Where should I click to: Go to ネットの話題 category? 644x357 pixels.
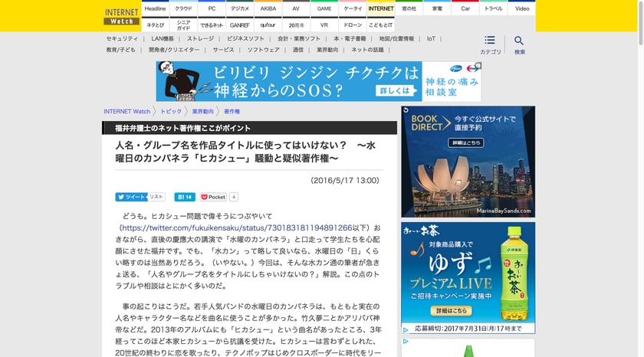point(367,50)
